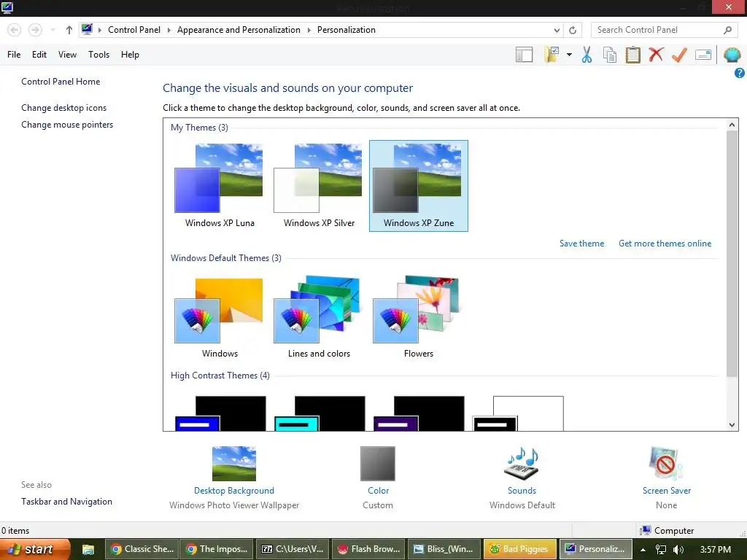This screenshot has height=560, width=747.
Task: Open the Tools menu
Action: coord(98,55)
